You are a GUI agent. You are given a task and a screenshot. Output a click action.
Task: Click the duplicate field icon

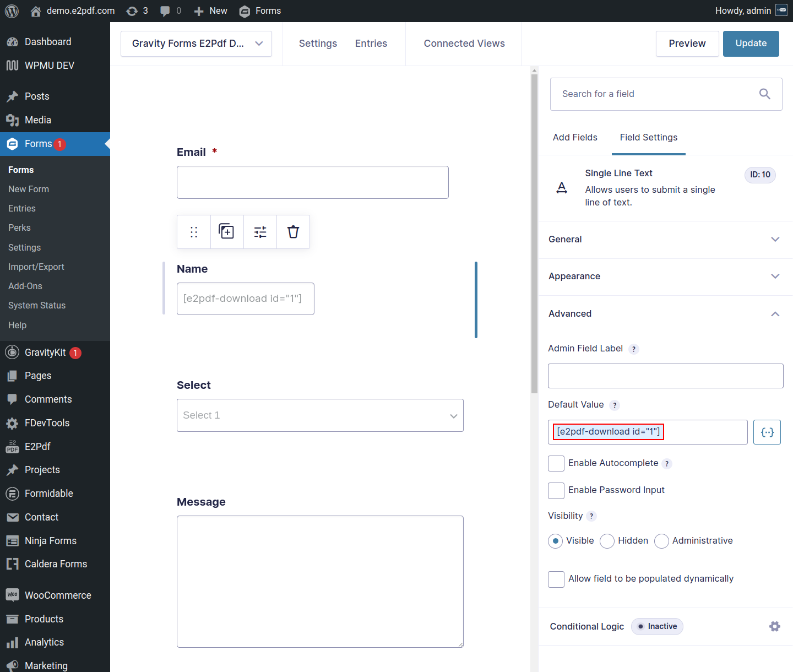226,232
